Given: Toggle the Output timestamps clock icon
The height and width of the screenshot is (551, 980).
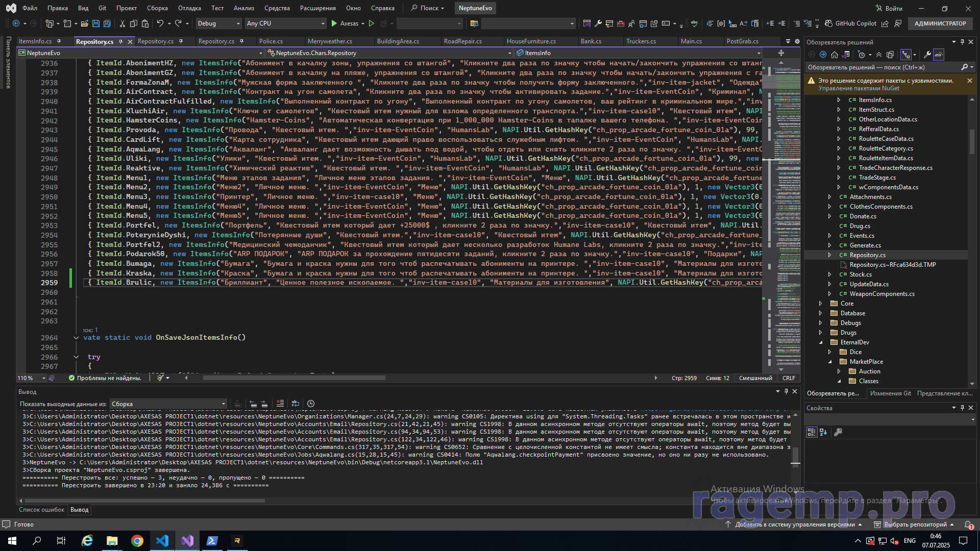Looking at the screenshot, I should pyautogui.click(x=311, y=404).
